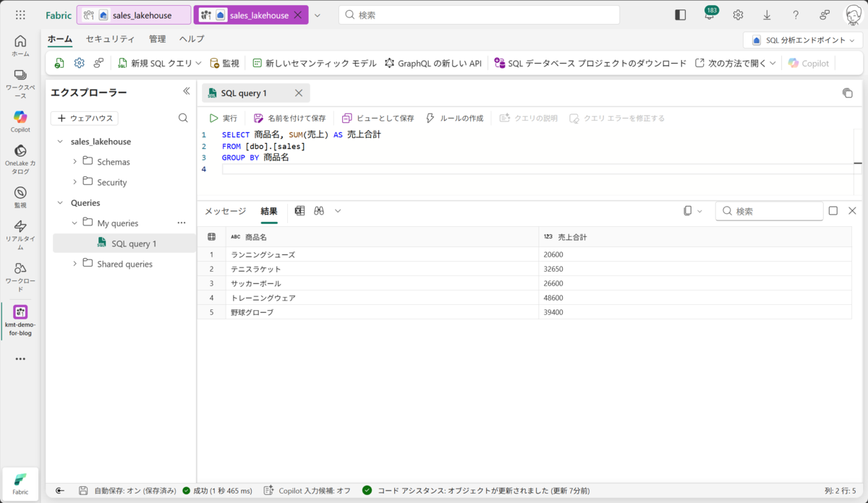
Task: Select SQL query 1 in the Explorer tree
Action: [124, 244]
